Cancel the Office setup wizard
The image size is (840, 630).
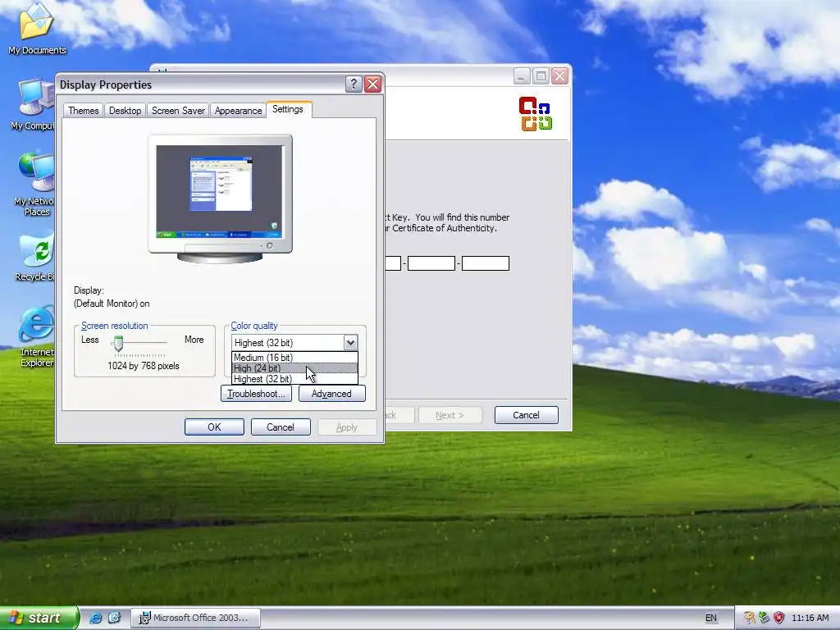click(526, 415)
